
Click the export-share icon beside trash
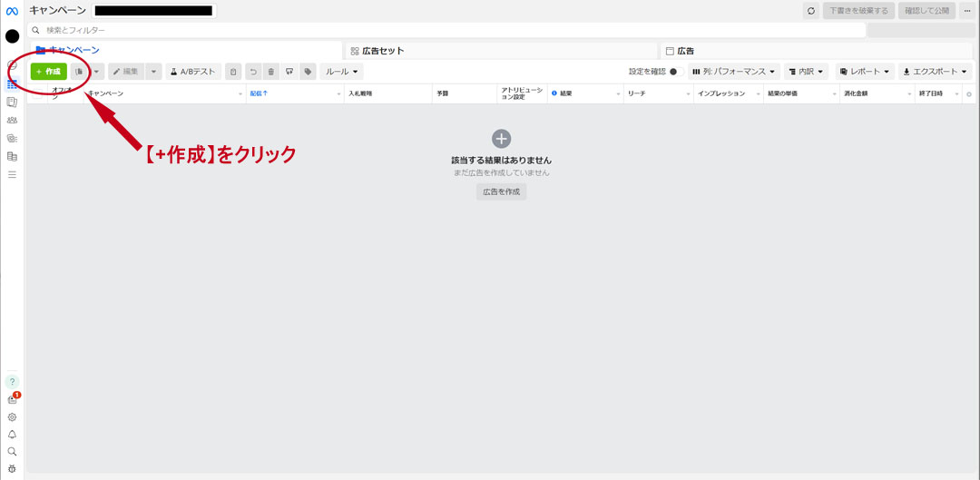pos(289,72)
